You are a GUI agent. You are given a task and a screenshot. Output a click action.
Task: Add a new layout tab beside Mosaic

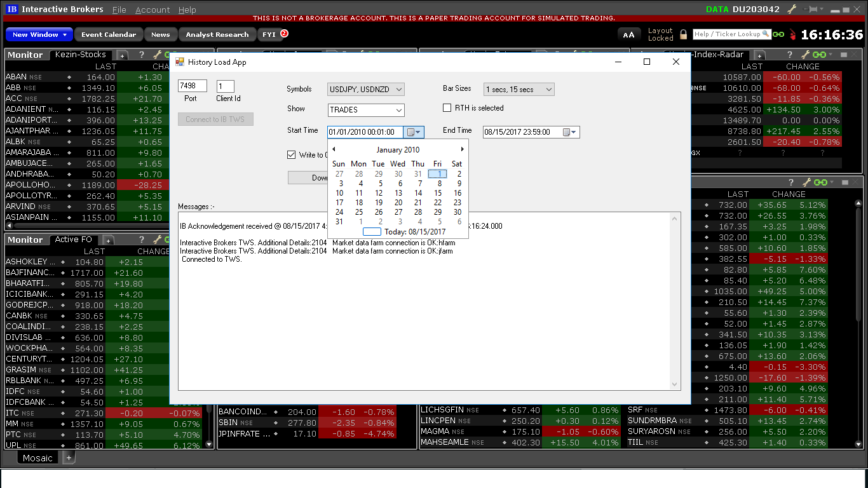[x=69, y=458]
